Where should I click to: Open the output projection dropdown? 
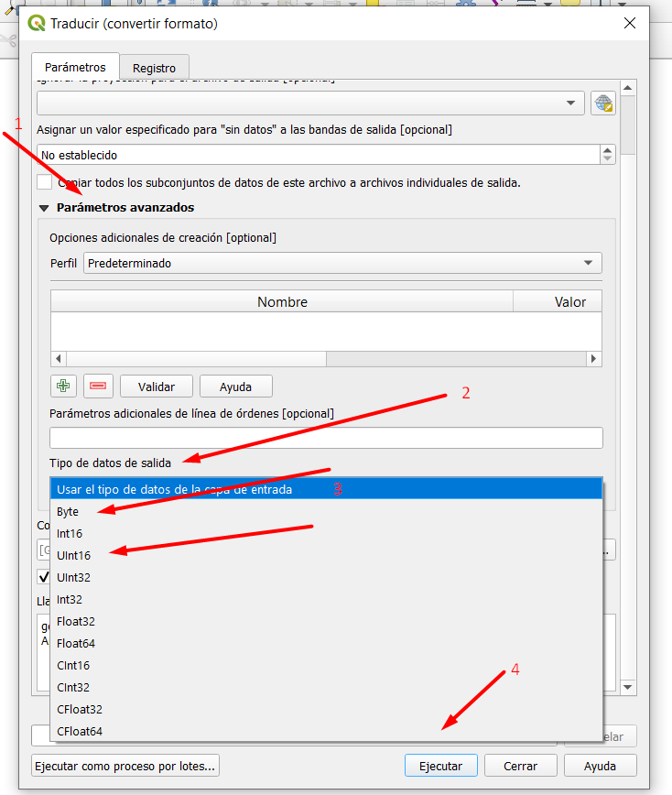click(310, 103)
